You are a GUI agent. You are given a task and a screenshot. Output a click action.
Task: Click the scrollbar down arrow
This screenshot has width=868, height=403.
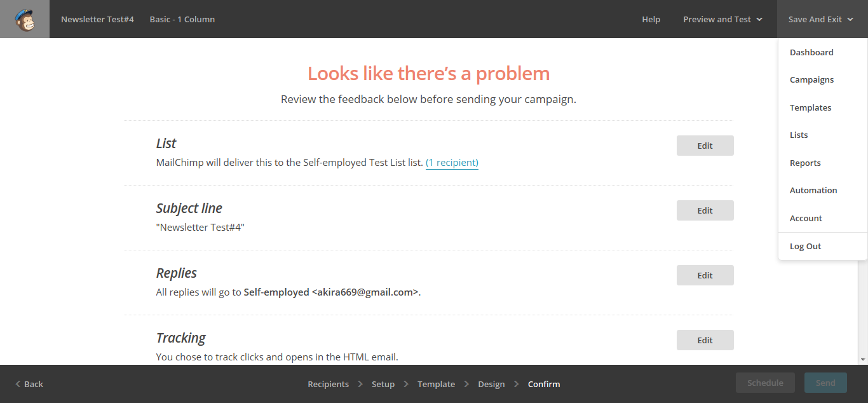tap(863, 360)
